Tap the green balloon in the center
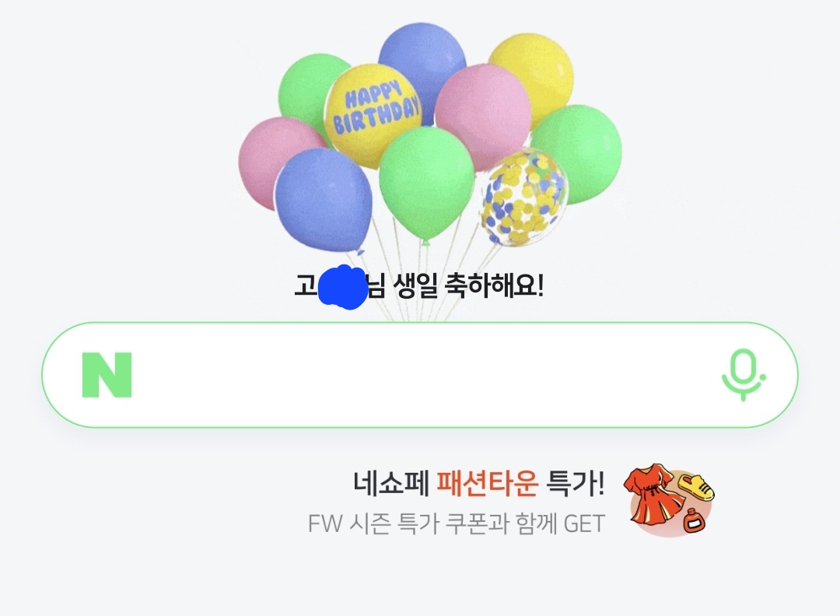Image resolution: width=840 pixels, height=616 pixels. tap(426, 184)
